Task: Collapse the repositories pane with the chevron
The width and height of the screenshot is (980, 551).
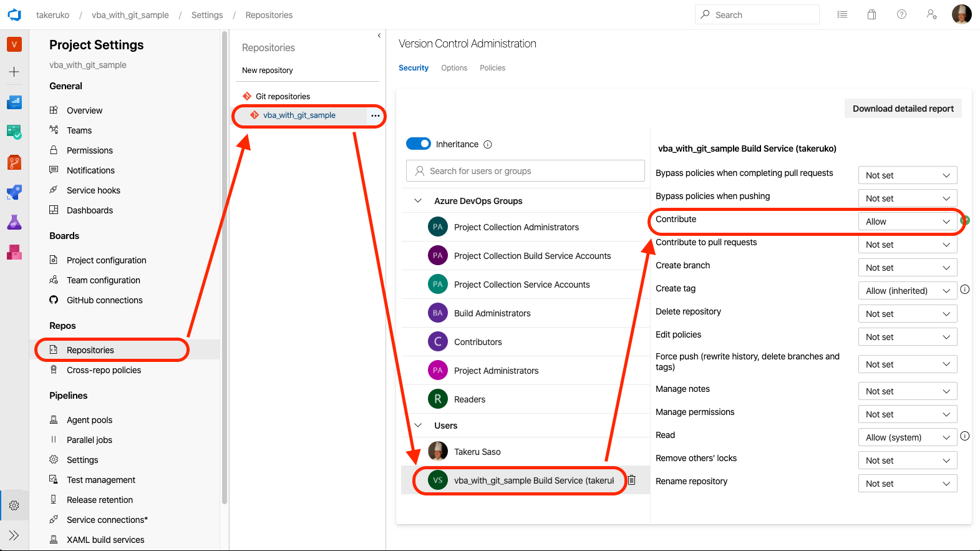Action: (379, 36)
